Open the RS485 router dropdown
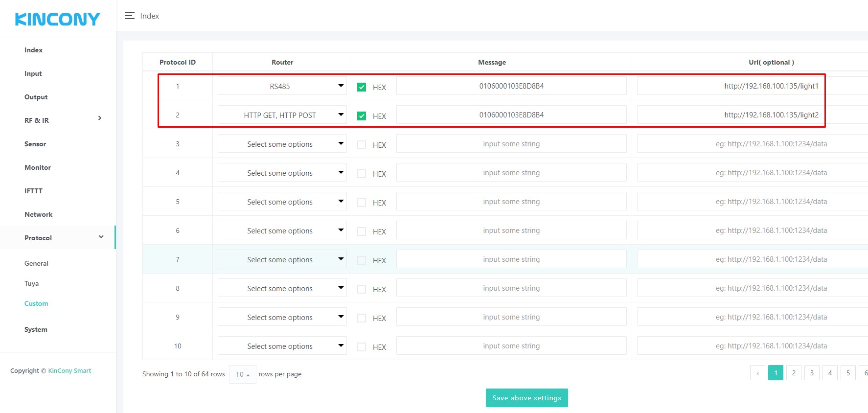 [282, 86]
